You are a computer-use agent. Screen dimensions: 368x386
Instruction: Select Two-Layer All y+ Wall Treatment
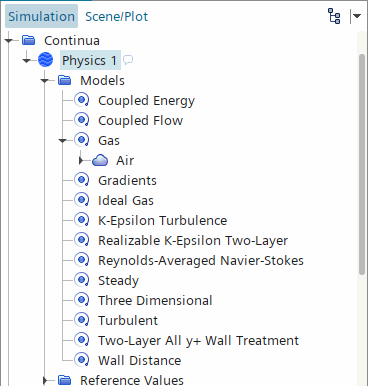coord(198,340)
